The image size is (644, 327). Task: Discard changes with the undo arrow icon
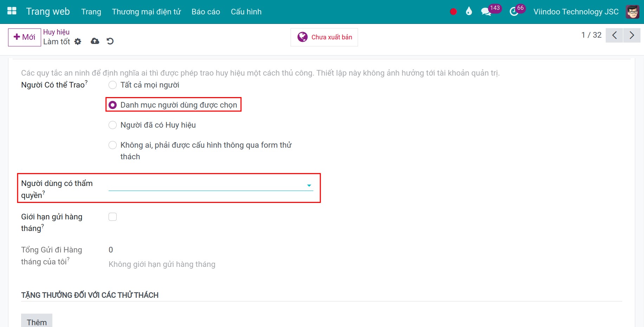pos(110,41)
